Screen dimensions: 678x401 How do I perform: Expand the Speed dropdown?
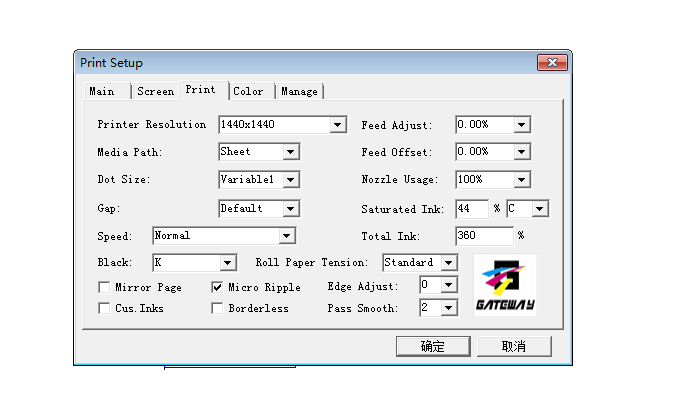tap(287, 236)
